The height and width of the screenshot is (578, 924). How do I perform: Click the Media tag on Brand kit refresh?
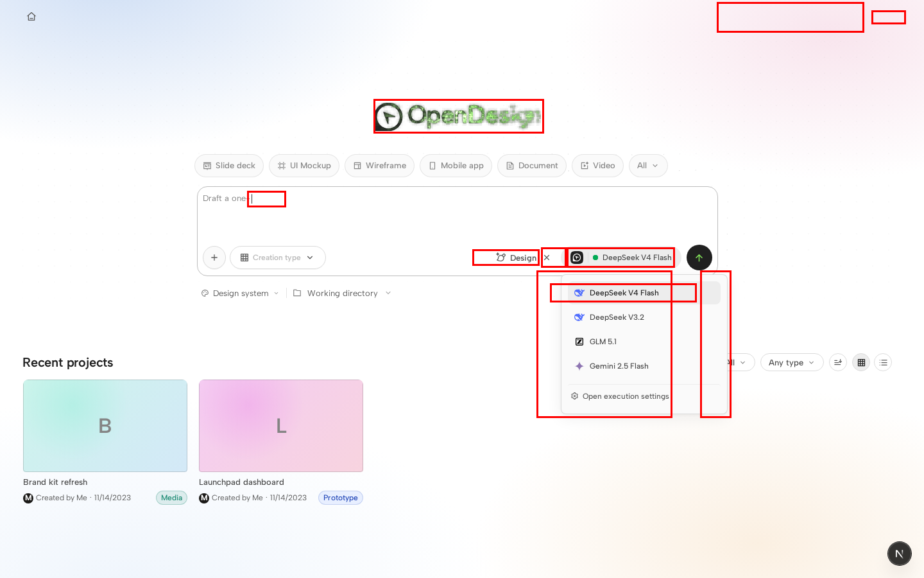point(171,498)
